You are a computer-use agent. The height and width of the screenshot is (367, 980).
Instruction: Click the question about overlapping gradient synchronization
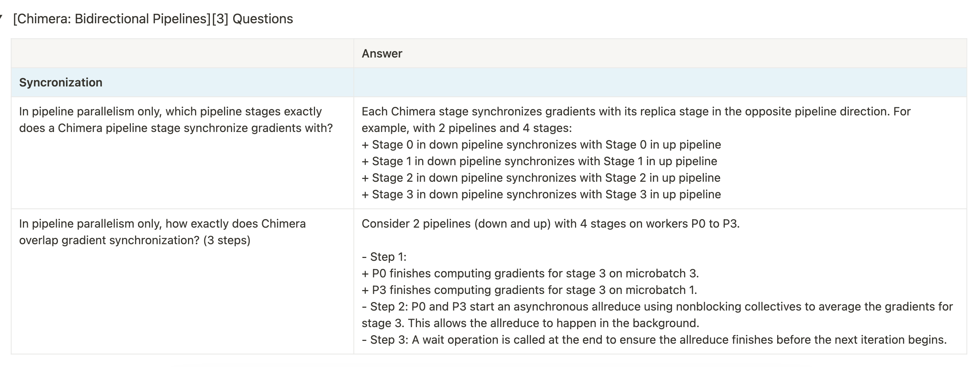click(162, 232)
